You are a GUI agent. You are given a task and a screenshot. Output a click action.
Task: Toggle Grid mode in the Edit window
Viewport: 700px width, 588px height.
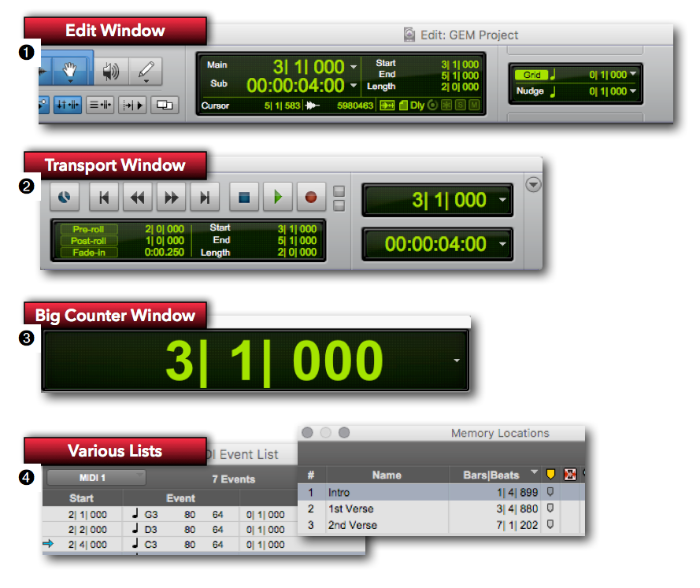532,73
